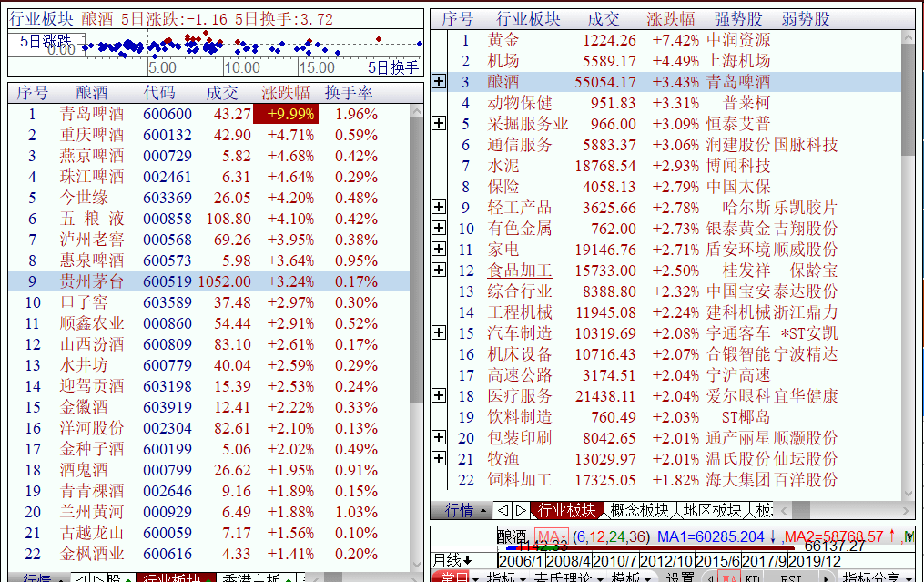Select the 五粮液 stock row
This screenshot has height=582, width=924.
point(208,219)
